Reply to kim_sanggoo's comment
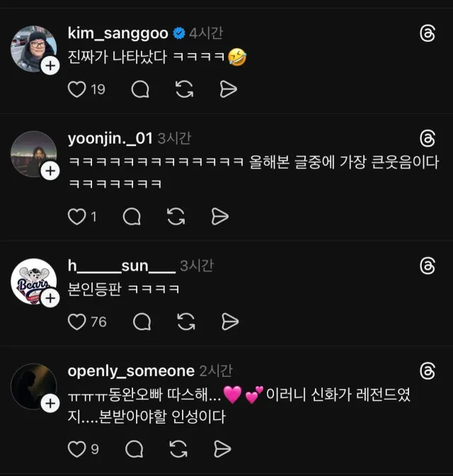 click(x=140, y=89)
